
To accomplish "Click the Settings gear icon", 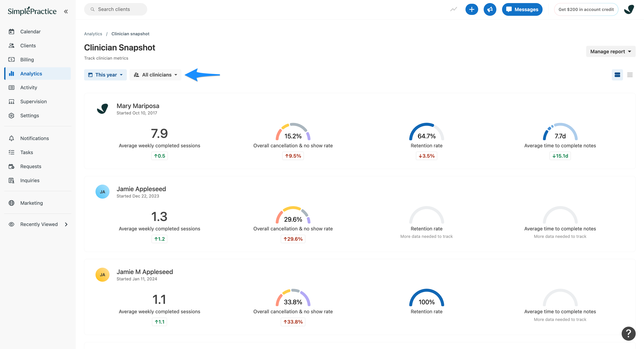I will click(x=11, y=116).
